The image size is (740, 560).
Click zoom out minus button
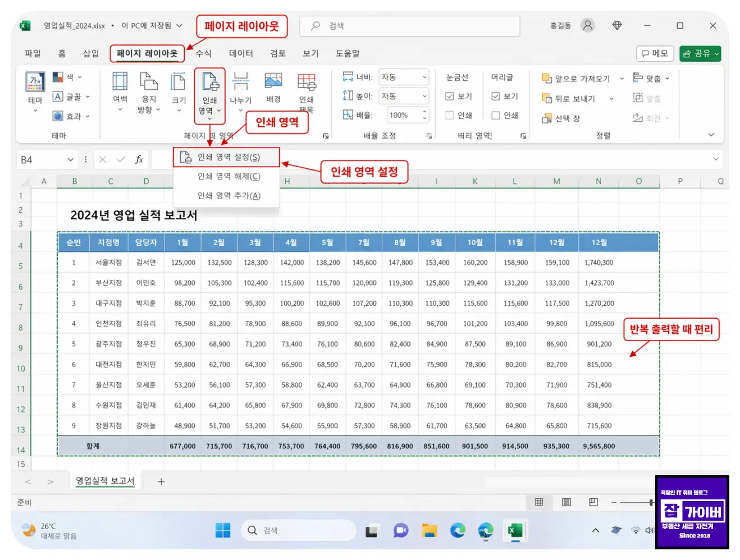(614, 502)
